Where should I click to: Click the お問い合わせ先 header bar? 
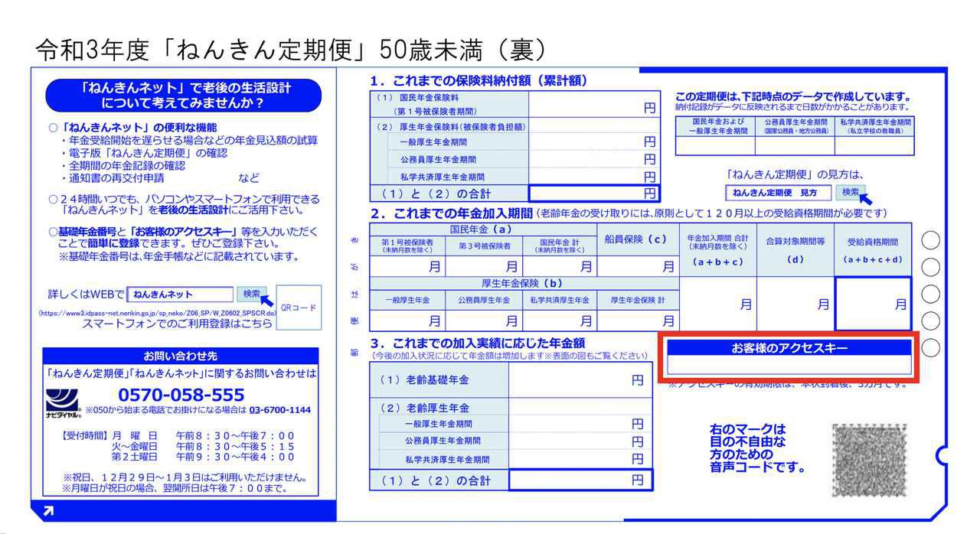coord(180,356)
